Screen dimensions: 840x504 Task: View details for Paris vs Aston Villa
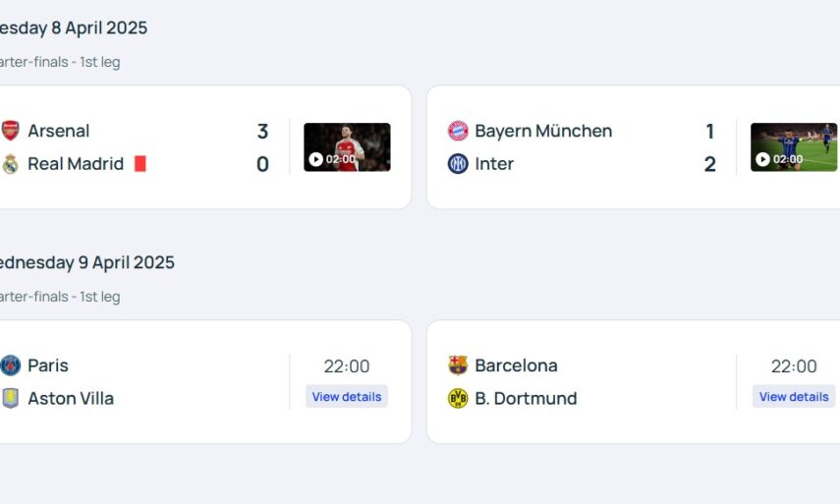(x=347, y=397)
